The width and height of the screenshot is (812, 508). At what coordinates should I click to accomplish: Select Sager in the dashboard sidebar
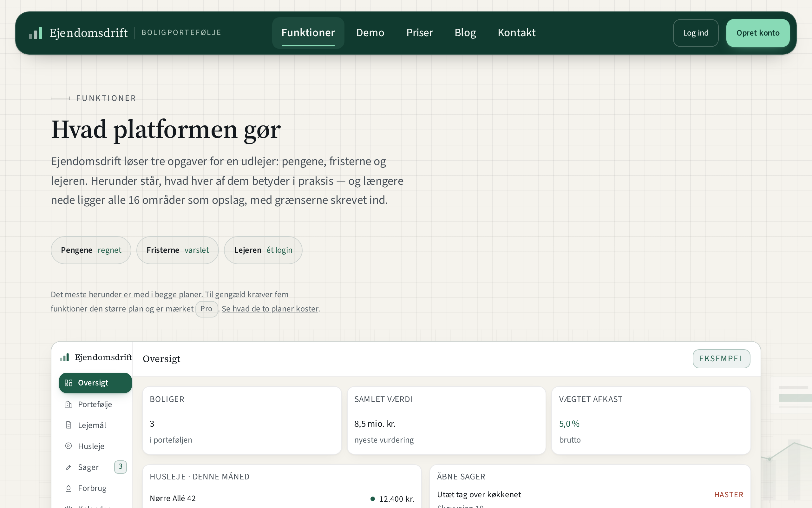(x=95, y=467)
